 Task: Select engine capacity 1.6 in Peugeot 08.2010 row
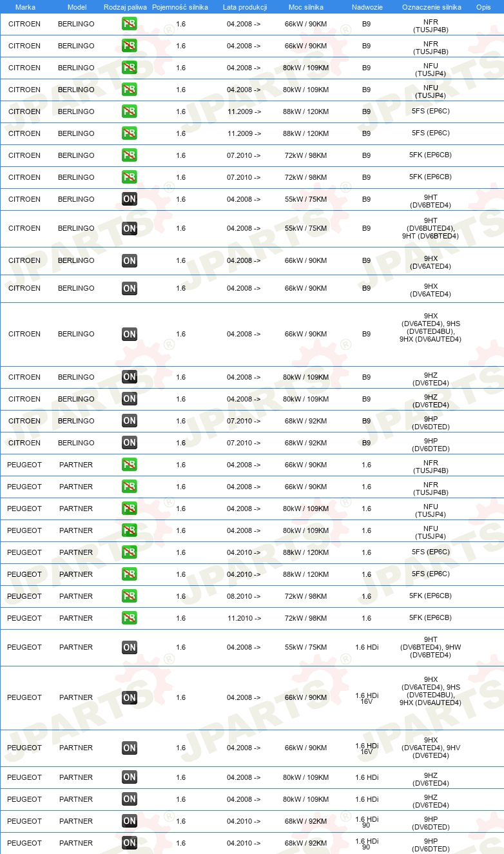180,596
